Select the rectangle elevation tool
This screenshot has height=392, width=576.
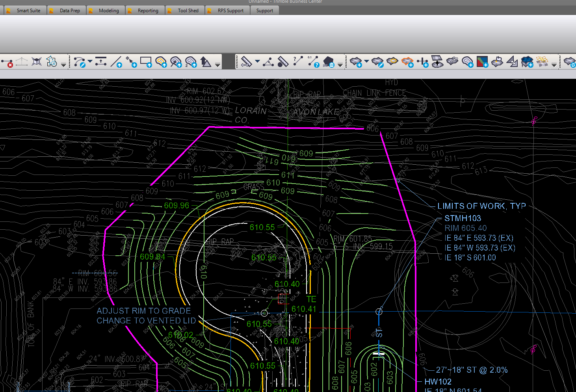[x=146, y=62]
